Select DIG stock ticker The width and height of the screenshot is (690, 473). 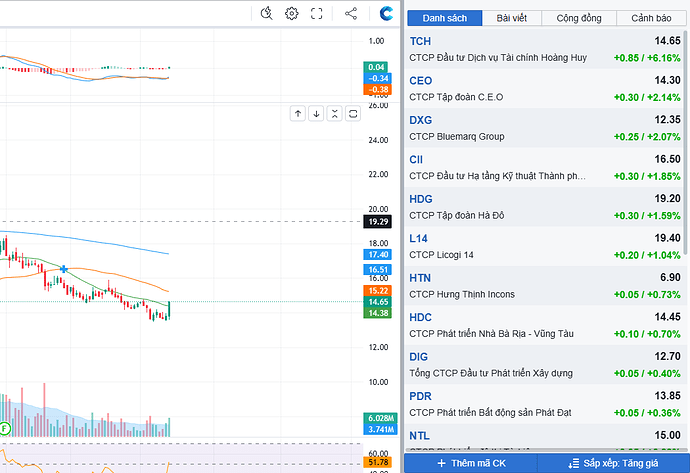coord(418,357)
